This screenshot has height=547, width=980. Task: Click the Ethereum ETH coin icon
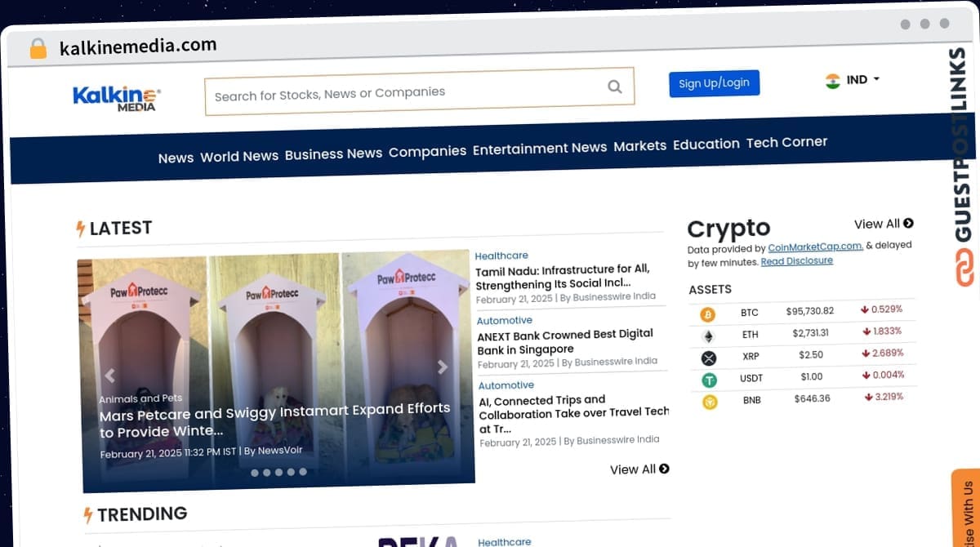point(708,336)
